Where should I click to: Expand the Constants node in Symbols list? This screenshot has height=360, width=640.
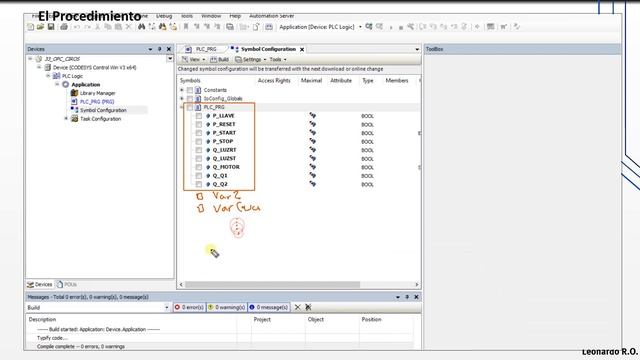click(182, 90)
